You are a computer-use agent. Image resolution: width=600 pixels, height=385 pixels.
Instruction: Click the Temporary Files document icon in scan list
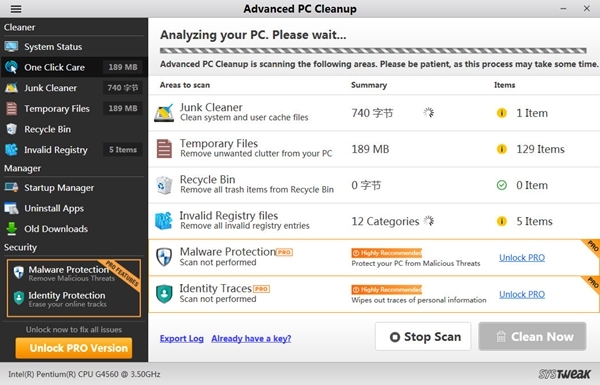pyautogui.click(x=164, y=149)
